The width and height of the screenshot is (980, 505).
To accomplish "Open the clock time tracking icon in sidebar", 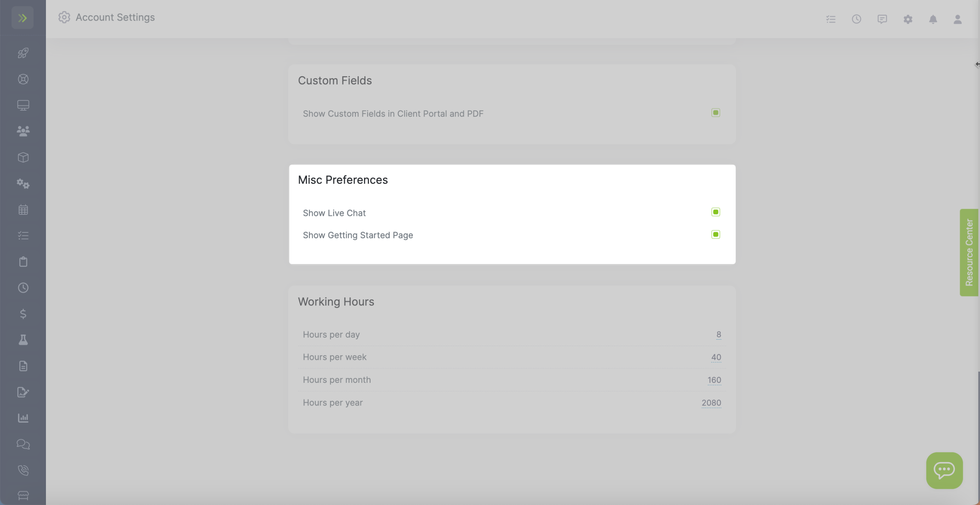I will pos(23,288).
